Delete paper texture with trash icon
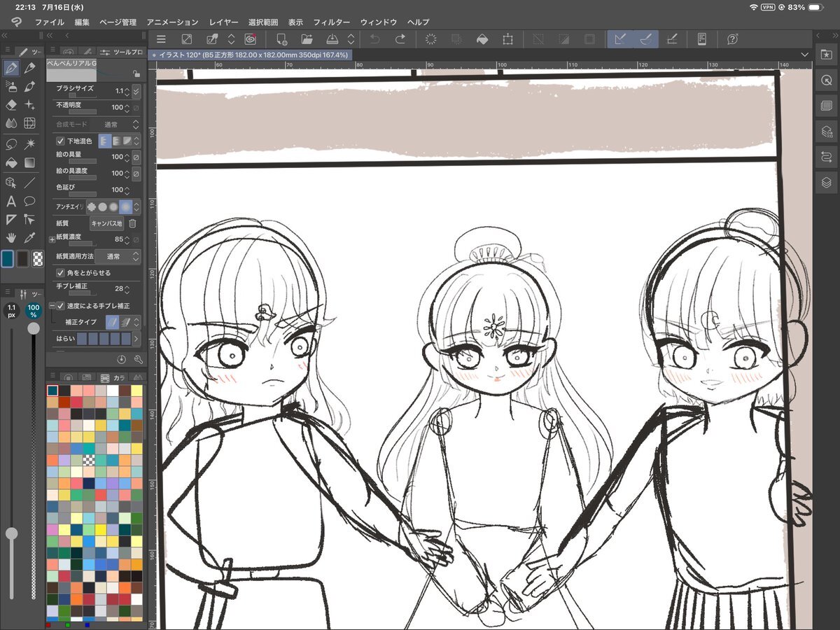 point(132,223)
